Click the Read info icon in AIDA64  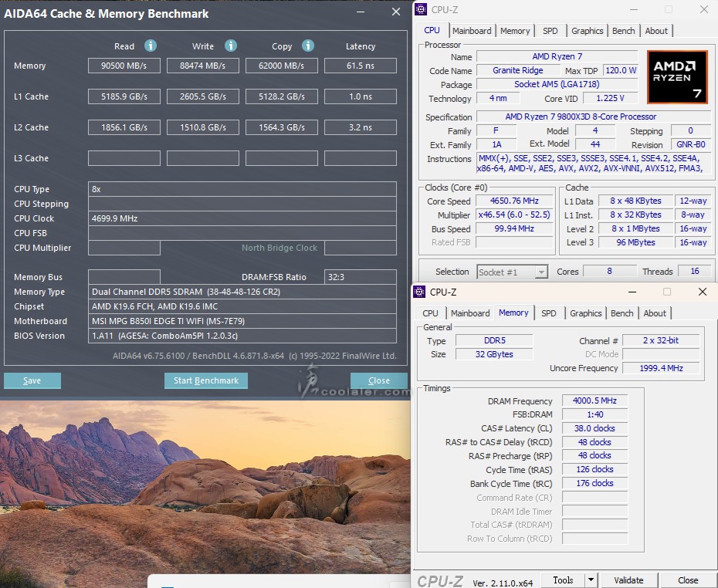click(x=151, y=46)
